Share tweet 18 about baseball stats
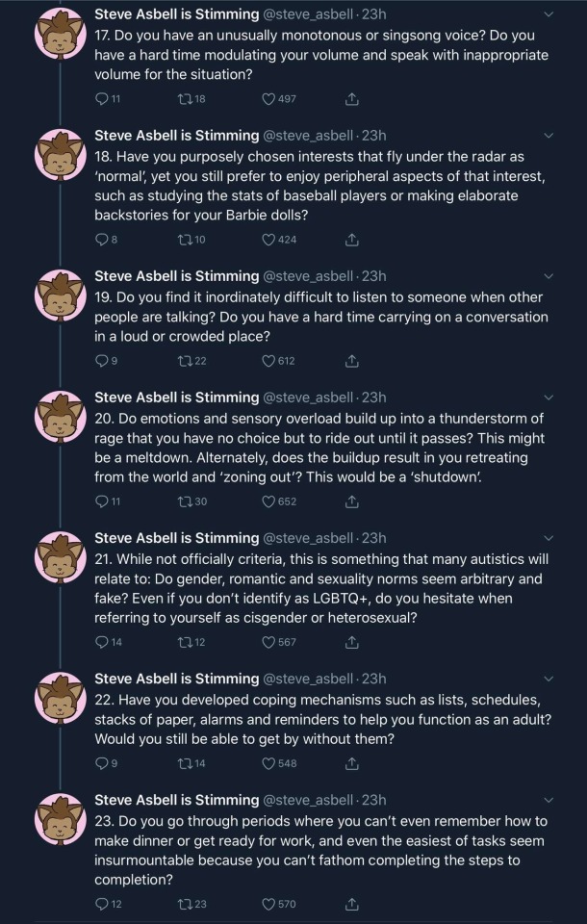The image size is (587, 924). click(x=352, y=239)
